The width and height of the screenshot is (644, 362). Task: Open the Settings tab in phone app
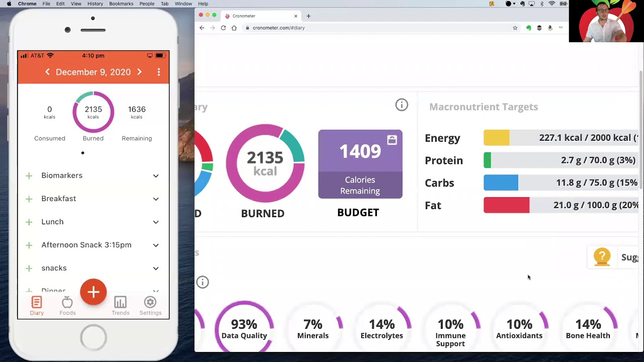[x=150, y=306]
